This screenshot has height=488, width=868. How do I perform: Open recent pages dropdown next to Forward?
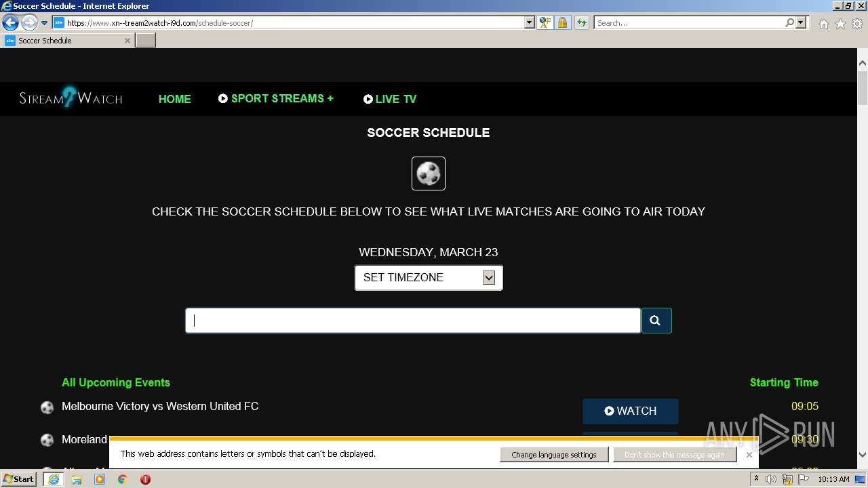[x=44, y=23]
